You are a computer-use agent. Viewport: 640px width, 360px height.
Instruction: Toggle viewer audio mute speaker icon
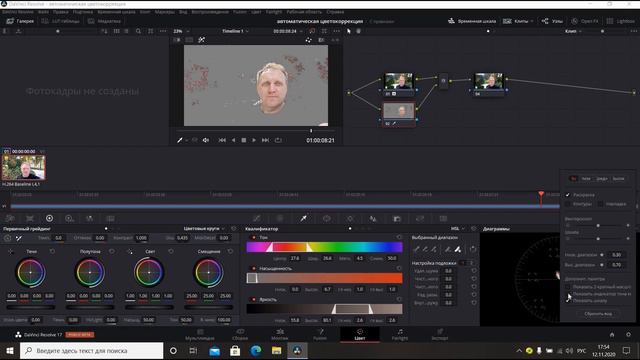[206, 140]
